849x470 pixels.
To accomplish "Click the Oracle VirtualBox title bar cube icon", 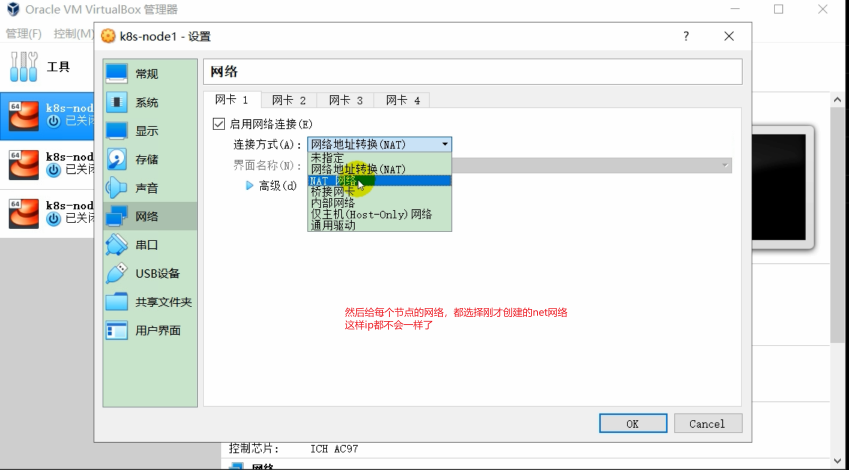I will [x=13, y=9].
